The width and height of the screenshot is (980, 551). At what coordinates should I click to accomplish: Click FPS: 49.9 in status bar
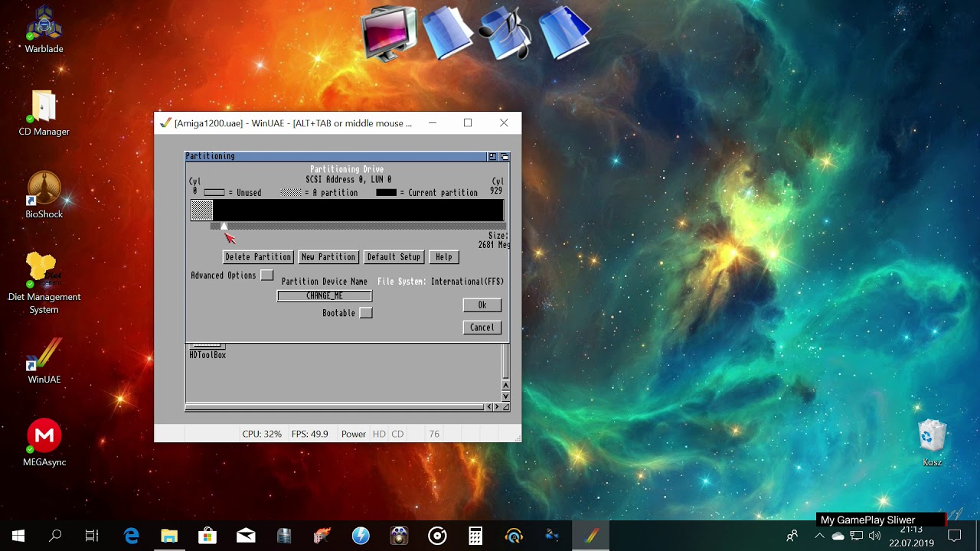point(309,434)
